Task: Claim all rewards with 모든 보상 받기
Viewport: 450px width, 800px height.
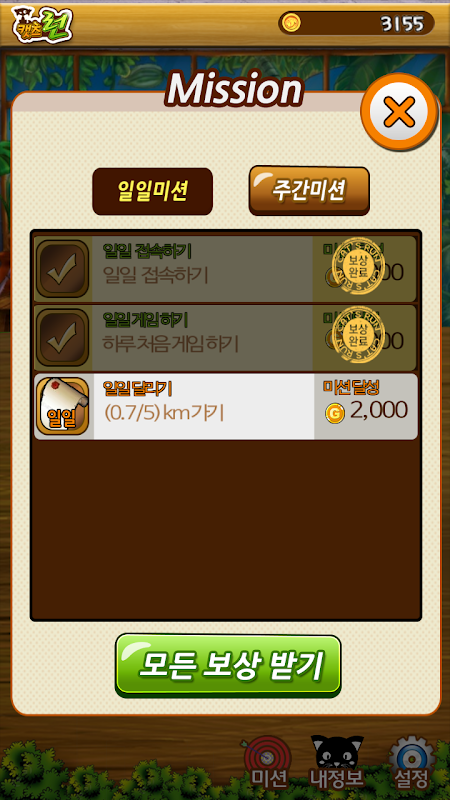Action: click(228, 664)
